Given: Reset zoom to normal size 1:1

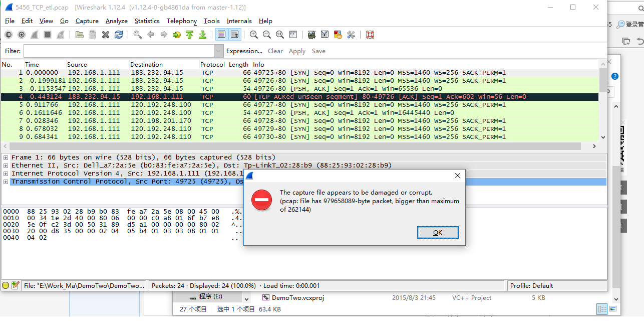Looking at the screenshot, I should coord(280,35).
